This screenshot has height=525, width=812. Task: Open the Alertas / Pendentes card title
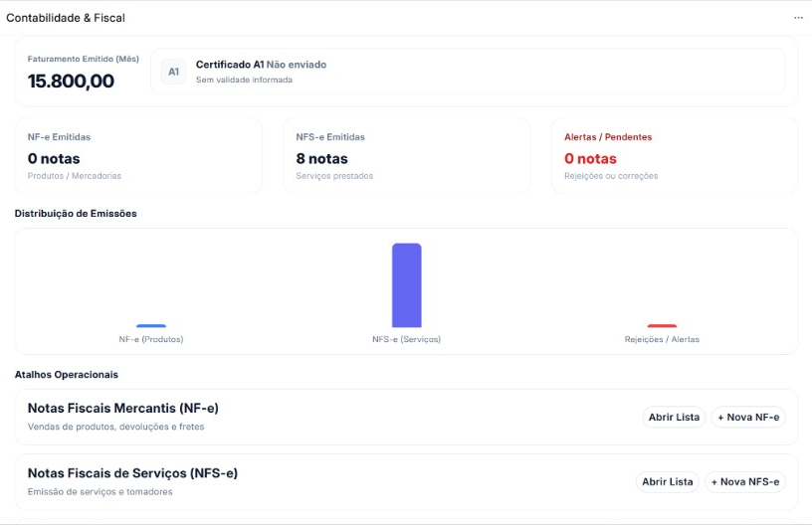click(x=608, y=137)
